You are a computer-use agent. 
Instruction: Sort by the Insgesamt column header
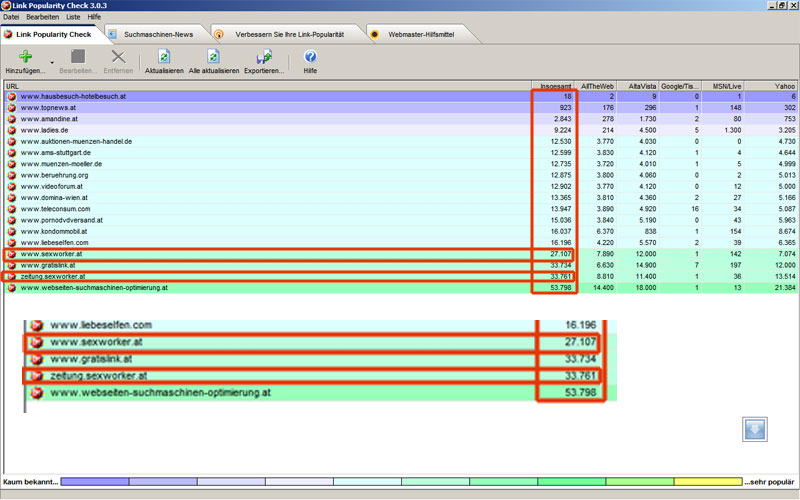coord(553,86)
